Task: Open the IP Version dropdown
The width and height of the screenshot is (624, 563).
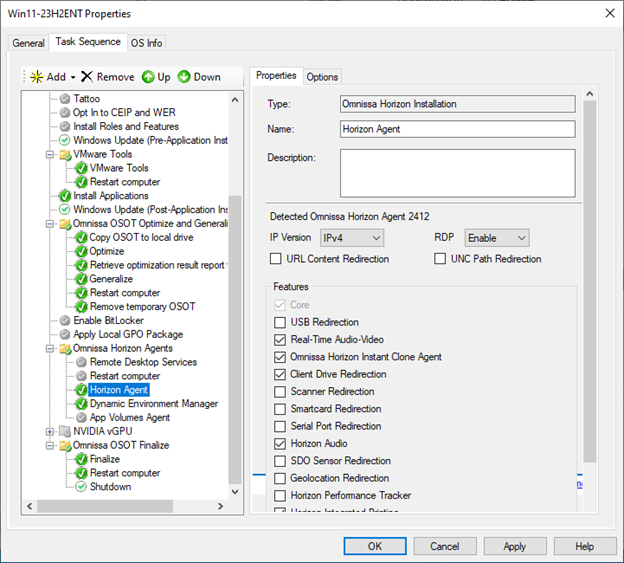Action: pyautogui.click(x=352, y=238)
